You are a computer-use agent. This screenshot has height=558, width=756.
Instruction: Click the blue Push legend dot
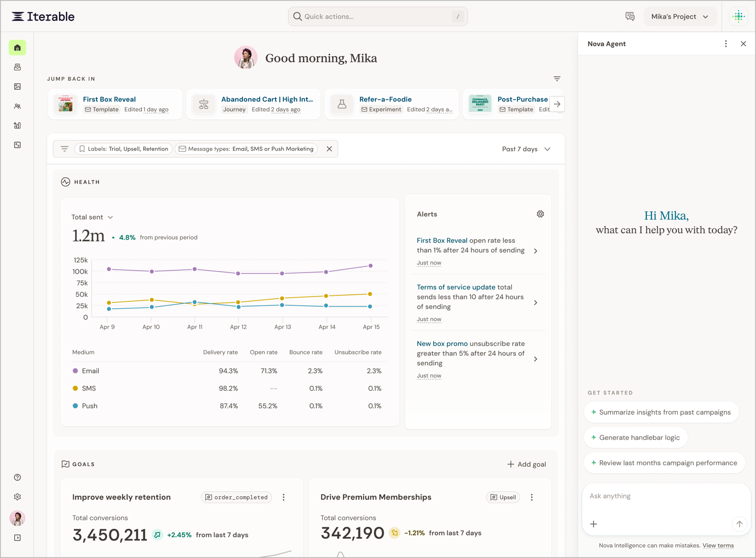click(75, 406)
